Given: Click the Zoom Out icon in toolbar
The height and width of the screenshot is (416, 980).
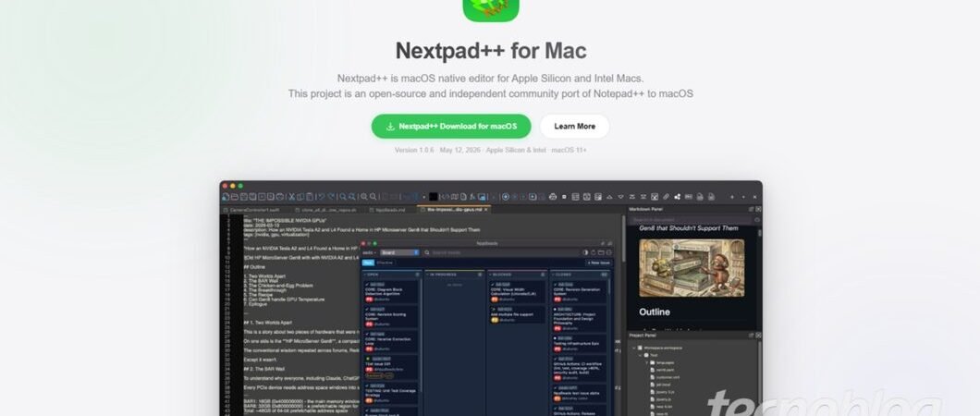Looking at the screenshot, I should coord(374,197).
